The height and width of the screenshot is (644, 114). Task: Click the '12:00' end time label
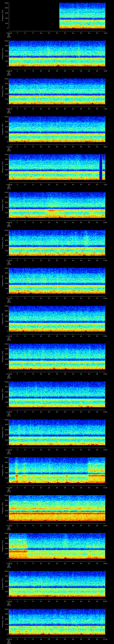coord(105,298)
